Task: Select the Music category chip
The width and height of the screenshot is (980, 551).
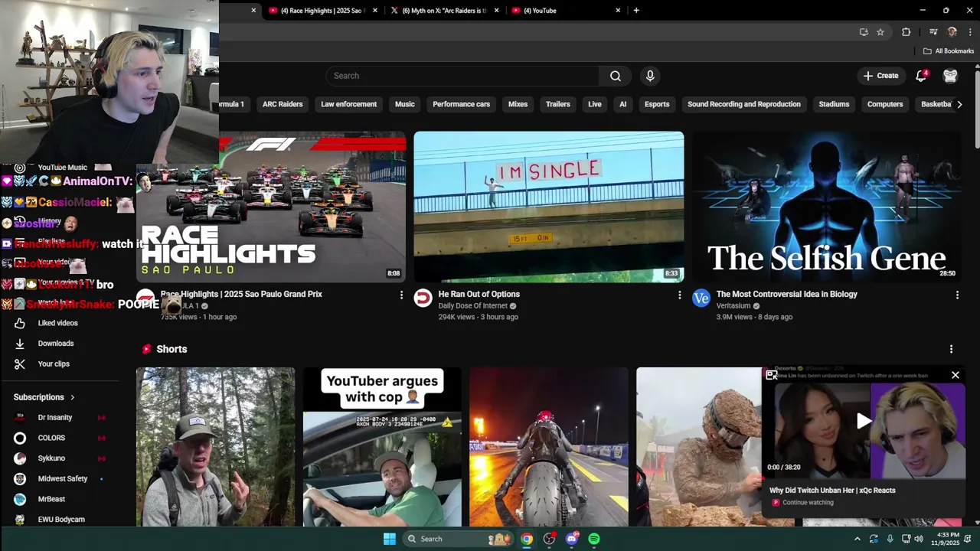Action: [404, 104]
